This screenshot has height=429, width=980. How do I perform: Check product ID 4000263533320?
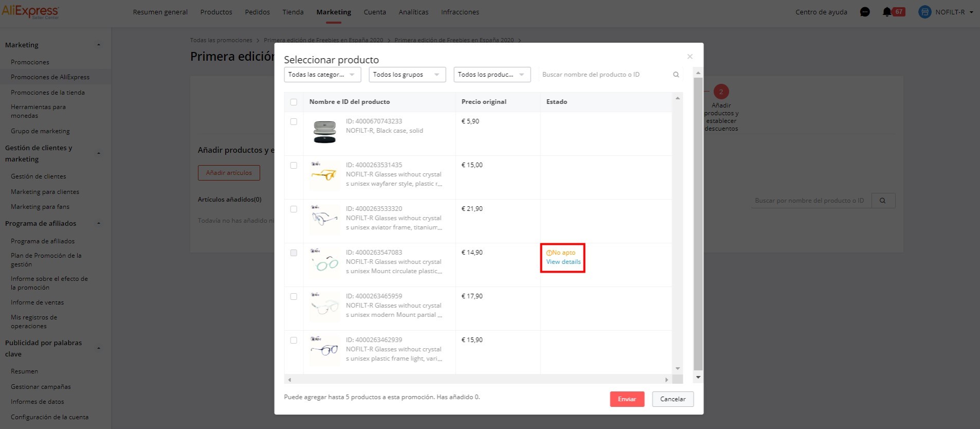click(x=294, y=209)
